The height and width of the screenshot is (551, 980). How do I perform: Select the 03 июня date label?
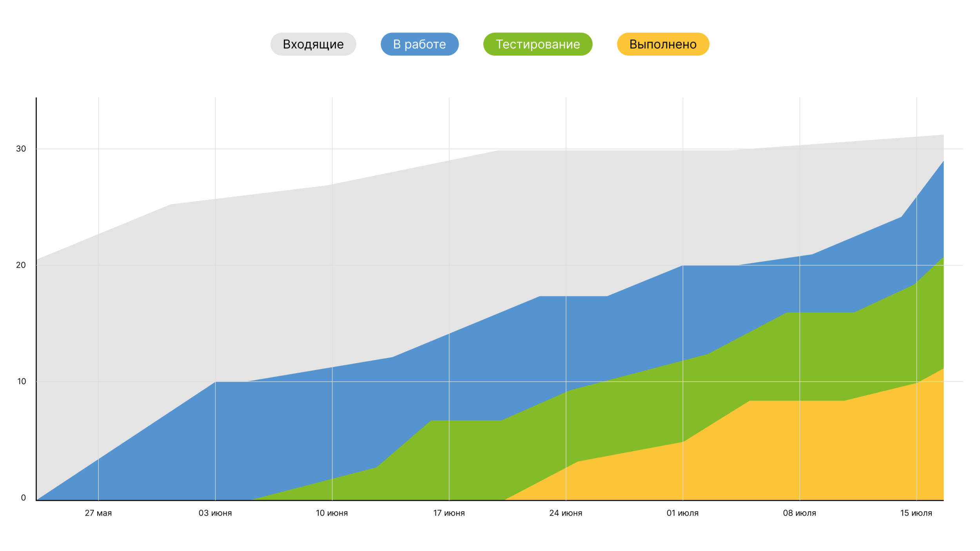pyautogui.click(x=215, y=513)
